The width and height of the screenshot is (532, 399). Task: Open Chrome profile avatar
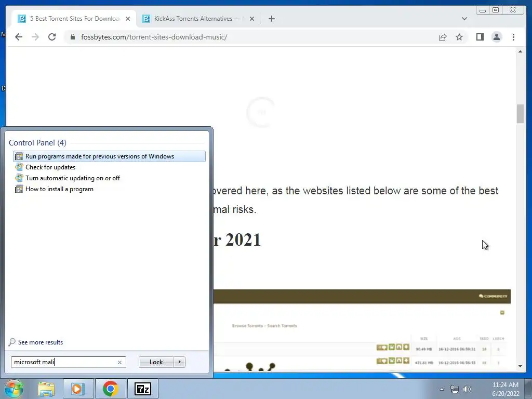click(497, 37)
